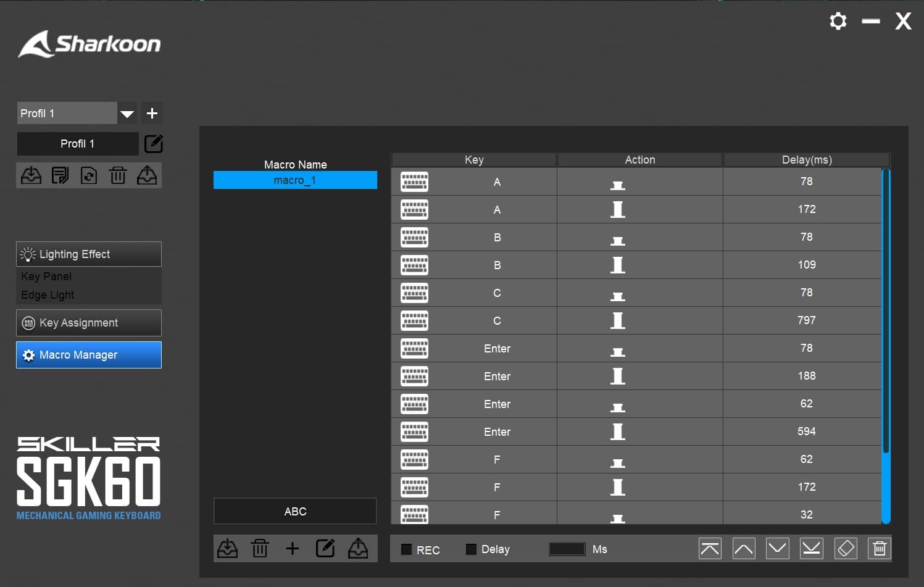Image resolution: width=924 pixels, height=587 pixels.
Task: Select macro_1 in the macro list
Action: coord(295,180)
